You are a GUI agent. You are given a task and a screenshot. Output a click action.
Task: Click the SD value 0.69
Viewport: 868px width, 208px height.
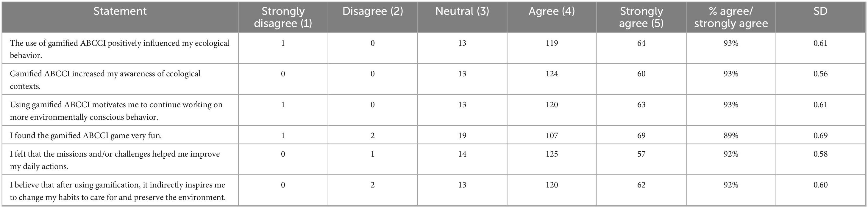coord(820,135)
